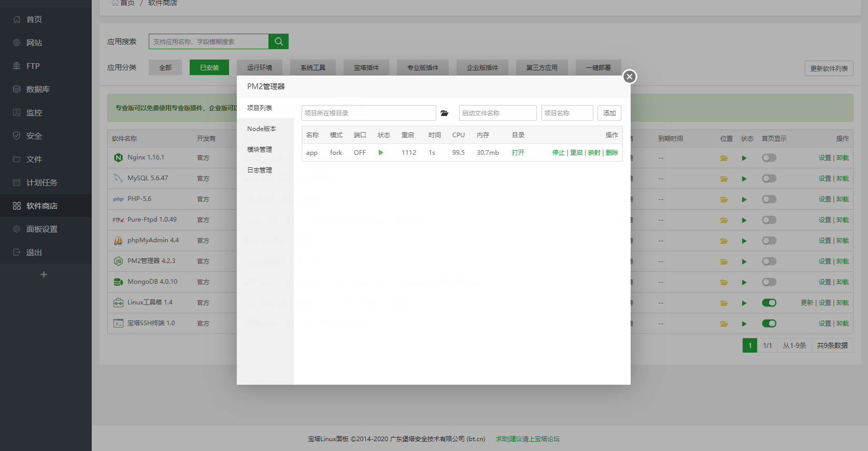Image resolution: width=868 pixels, height=451 pixels.
Task: Select the 系统工具 category filter
Action: pos(313,67)
